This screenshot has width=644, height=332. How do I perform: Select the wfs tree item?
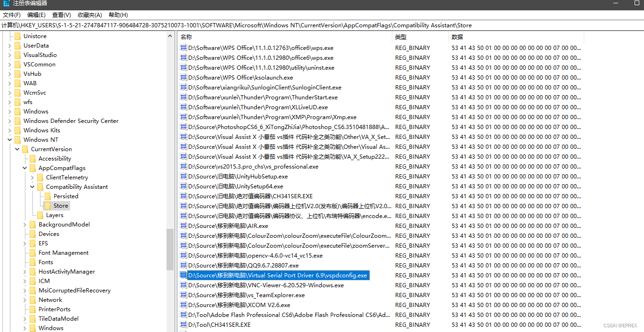click(x=28, y=102)
